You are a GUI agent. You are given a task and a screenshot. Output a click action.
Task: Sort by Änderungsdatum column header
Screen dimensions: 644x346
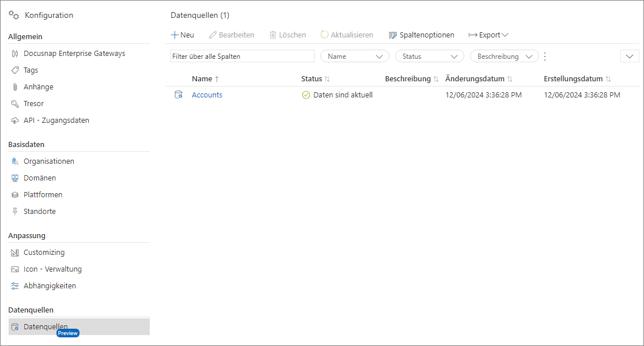475,79
